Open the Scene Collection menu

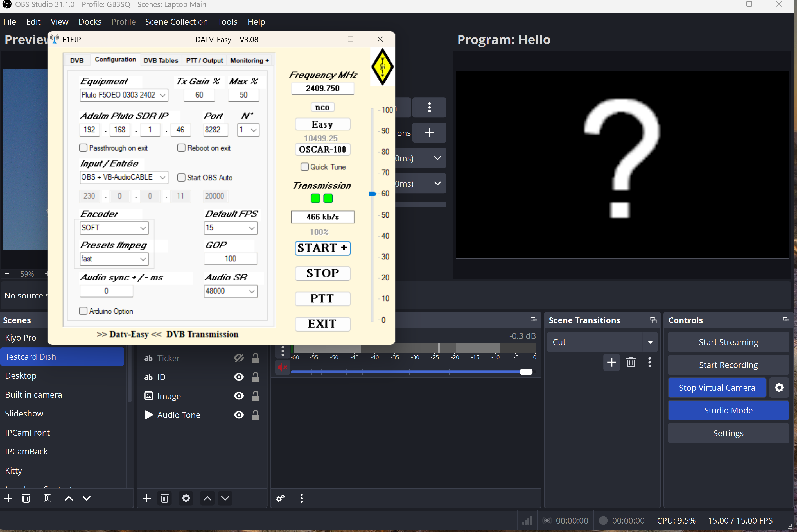click(177, 22)
